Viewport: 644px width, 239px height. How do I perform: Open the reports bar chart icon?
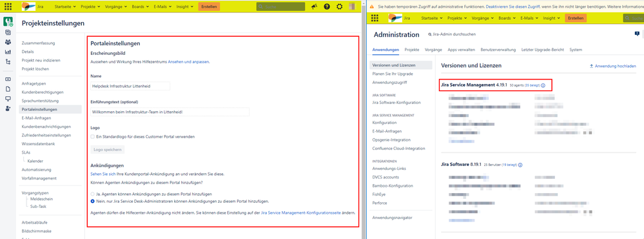coord(8,52)
